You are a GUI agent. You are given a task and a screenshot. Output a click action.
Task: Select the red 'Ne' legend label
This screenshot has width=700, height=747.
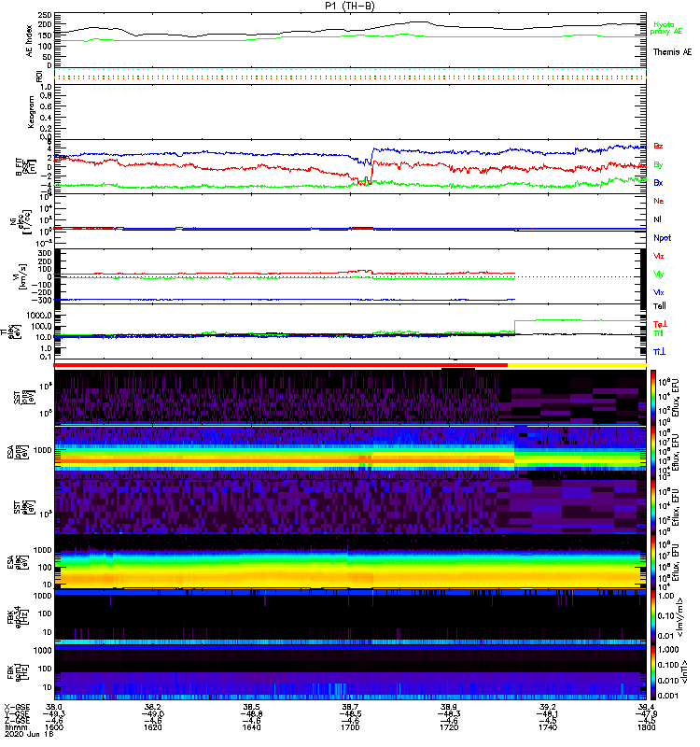coord(659,201)
